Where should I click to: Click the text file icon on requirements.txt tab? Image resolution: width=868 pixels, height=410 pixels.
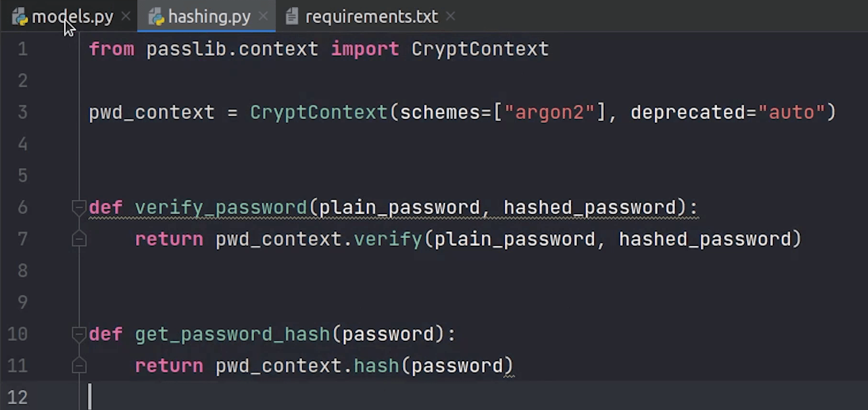coord(292,17)
